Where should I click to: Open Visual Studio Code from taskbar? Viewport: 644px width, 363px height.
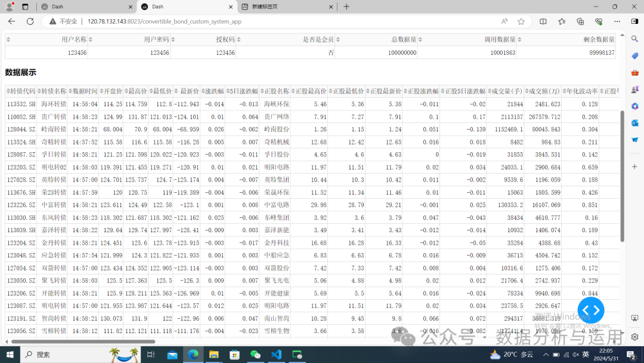[276, 355]
